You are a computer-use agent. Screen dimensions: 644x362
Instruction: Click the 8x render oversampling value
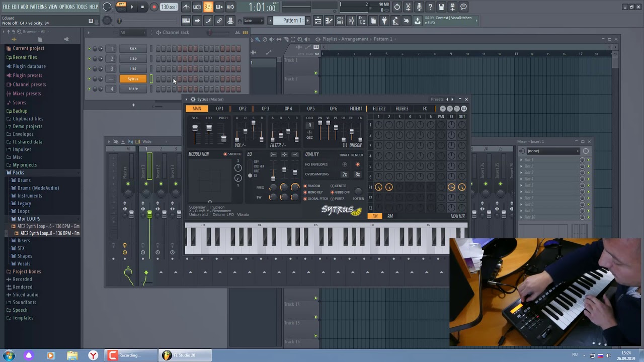(358, 174)
